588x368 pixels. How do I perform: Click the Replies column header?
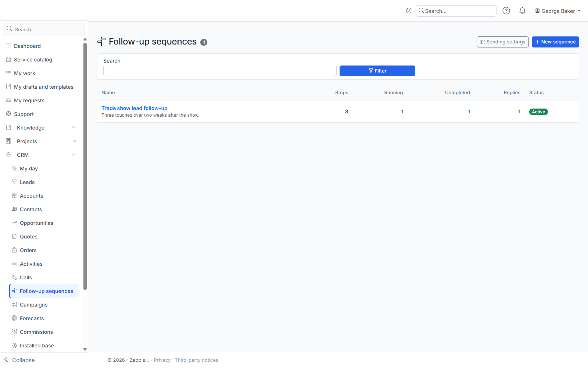512,93
